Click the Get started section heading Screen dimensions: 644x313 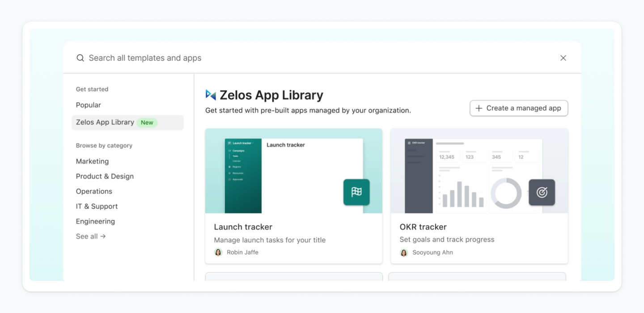pyautogui.click(x=92, y=89)
